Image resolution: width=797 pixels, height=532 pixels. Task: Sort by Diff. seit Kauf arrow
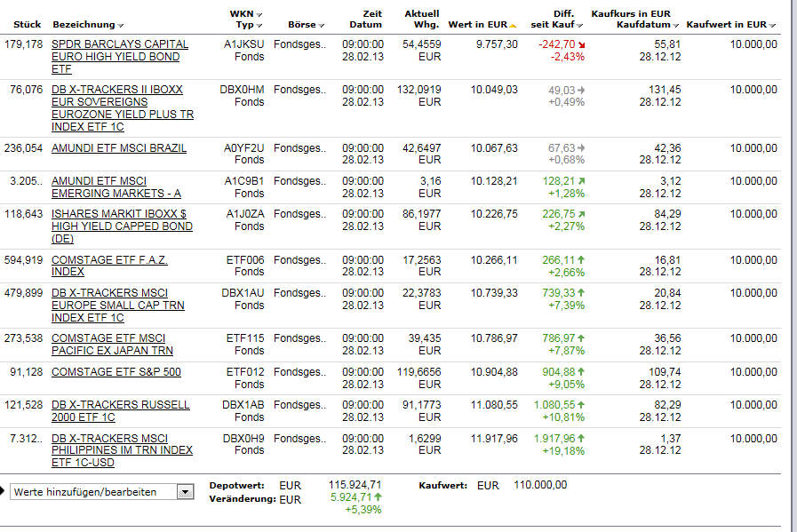(x=580, y=26)
